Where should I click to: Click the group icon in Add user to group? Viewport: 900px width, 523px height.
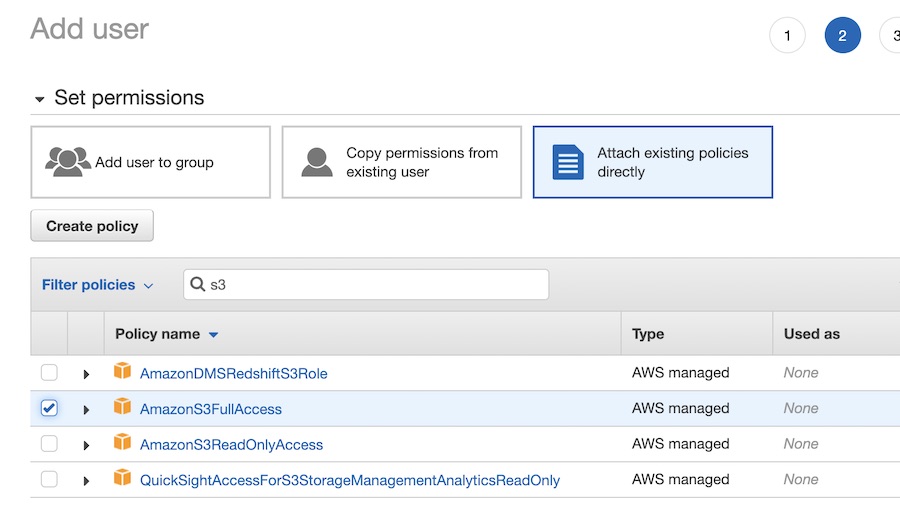click(x=68, y=162)
